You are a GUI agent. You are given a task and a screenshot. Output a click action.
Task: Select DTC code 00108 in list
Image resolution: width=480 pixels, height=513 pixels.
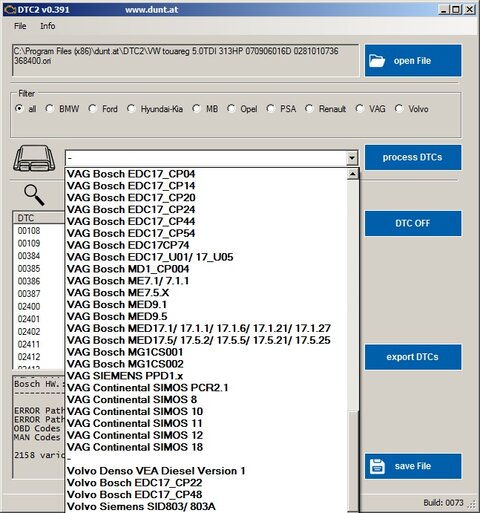[29, 231]
